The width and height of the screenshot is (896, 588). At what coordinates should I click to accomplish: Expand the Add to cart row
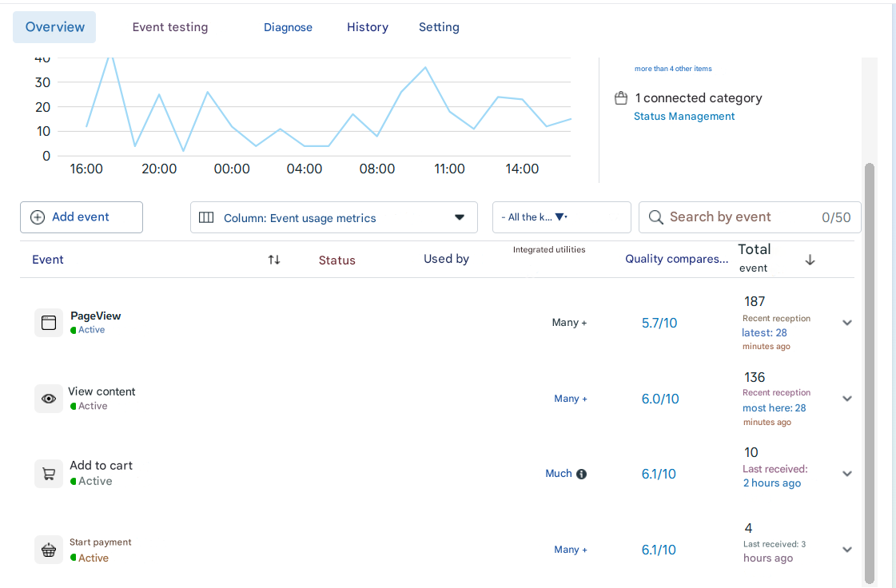click(847, 474)
